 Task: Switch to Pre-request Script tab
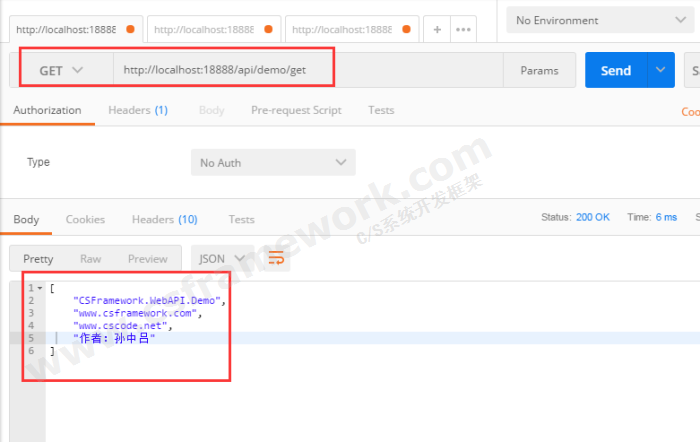296,110
